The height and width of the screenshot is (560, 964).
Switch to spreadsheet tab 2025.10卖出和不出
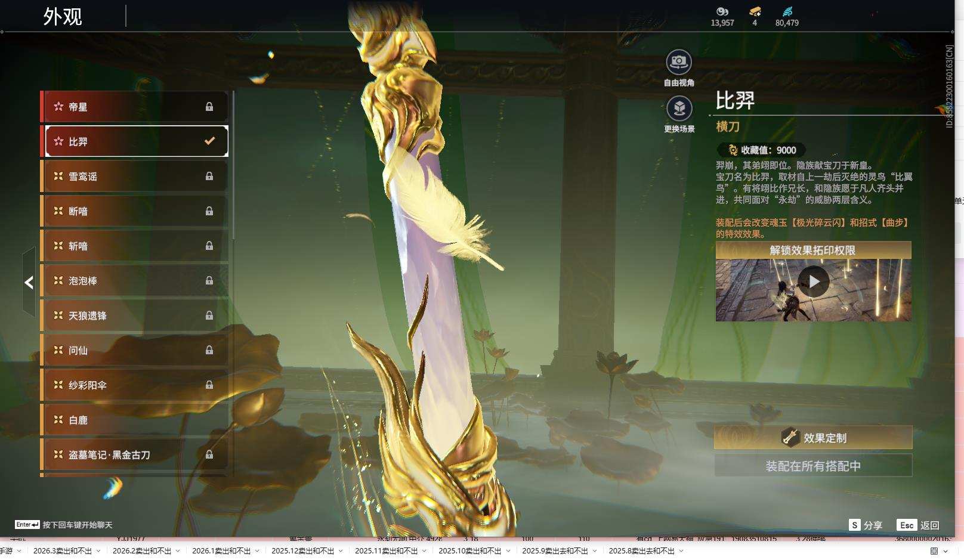tap(470, 551)
